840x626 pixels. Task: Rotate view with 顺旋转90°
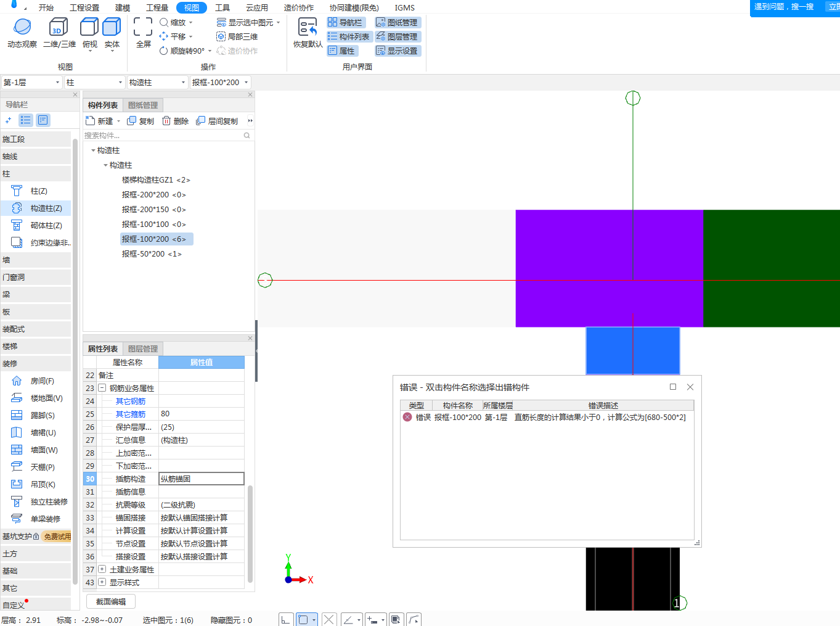(185, 51)
